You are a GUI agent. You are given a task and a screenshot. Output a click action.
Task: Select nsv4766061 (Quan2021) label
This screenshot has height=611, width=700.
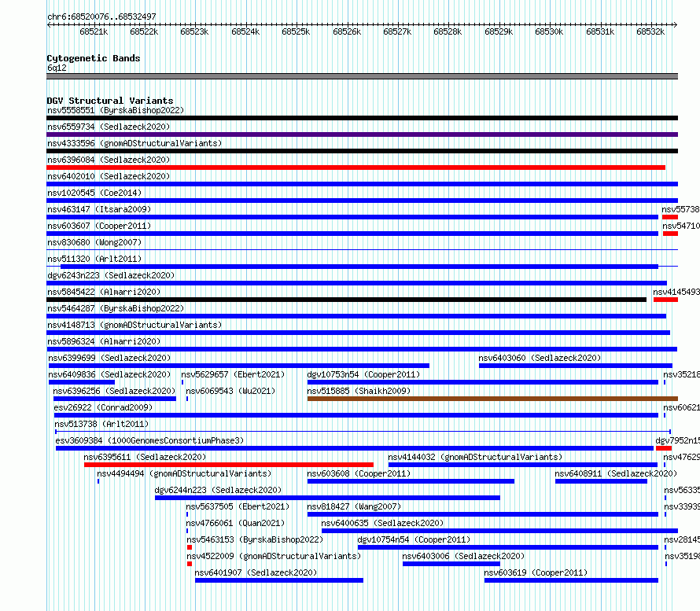pos(235,523)
